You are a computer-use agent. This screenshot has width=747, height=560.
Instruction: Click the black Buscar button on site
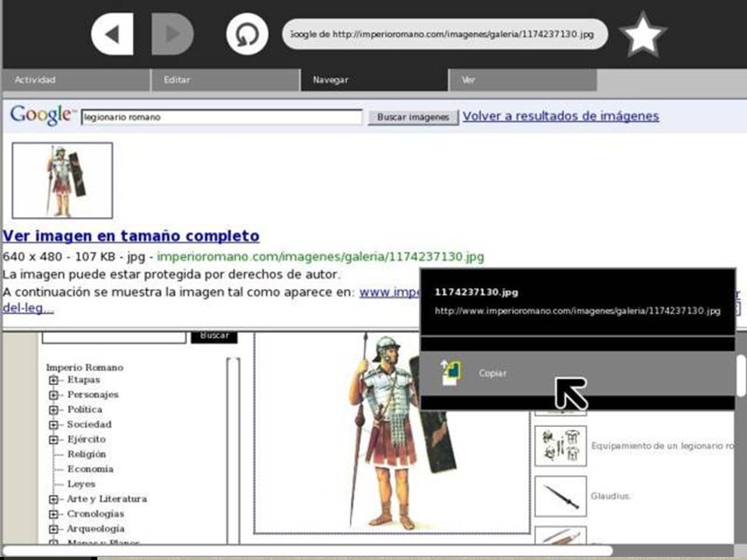214,336
